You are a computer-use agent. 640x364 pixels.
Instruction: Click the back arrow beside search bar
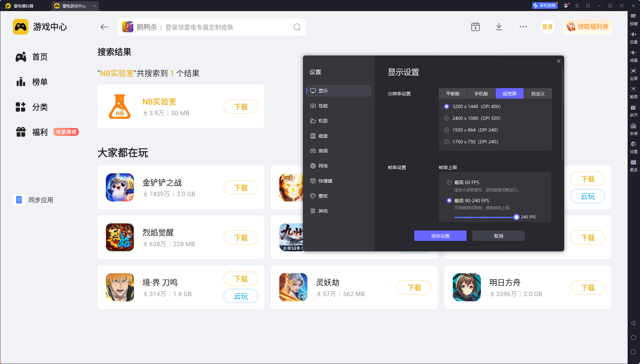click(x=104, y=27)
